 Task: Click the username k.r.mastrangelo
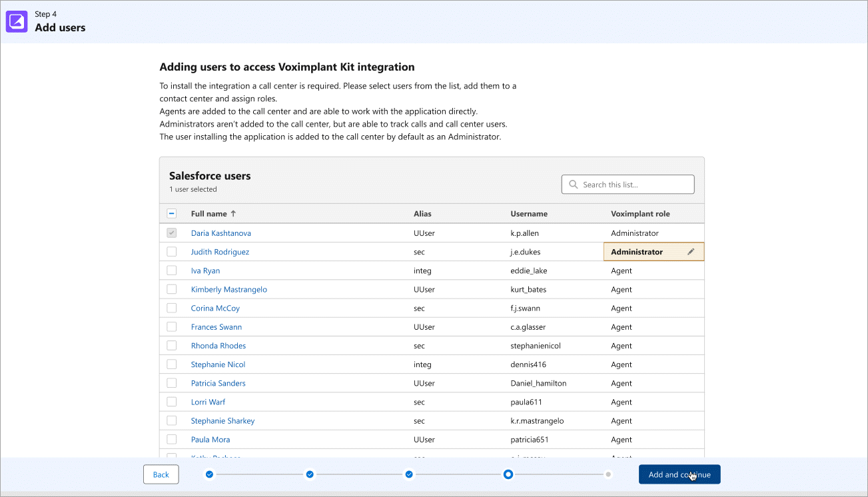[x=538, y=420]
